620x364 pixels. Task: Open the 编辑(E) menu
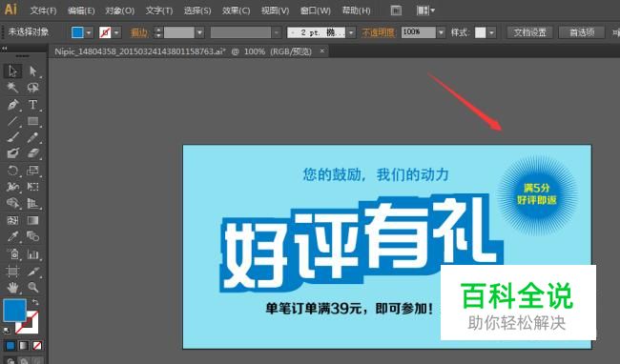81,10
